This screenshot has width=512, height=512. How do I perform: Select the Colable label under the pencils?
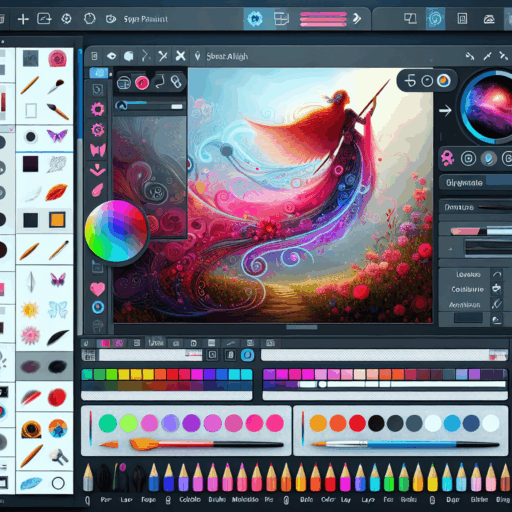(x=190, y=499)
